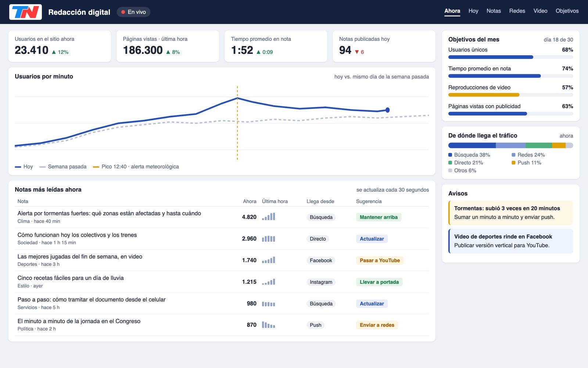
Task: Click sparkline bars for the 1.740 note
Action: (x=269, y=260)
